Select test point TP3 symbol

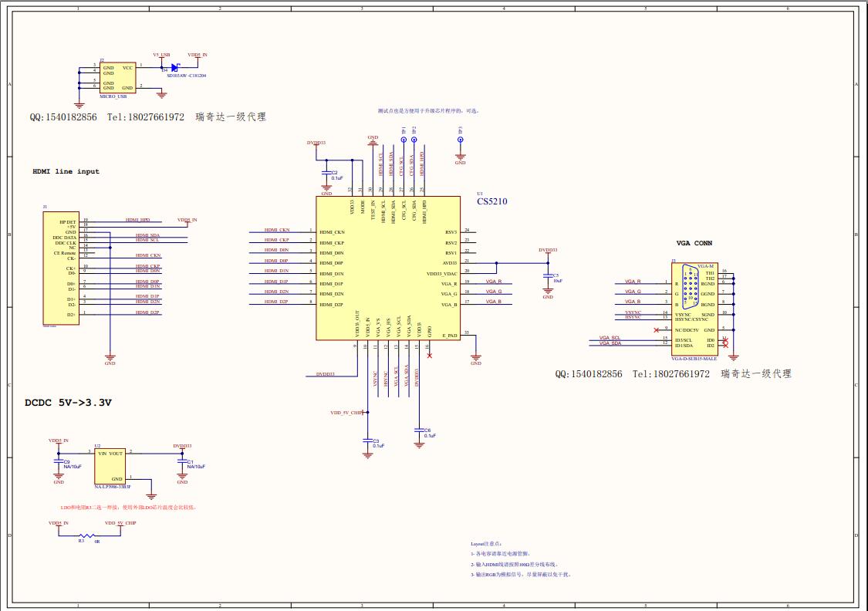[x=461, y=141]
